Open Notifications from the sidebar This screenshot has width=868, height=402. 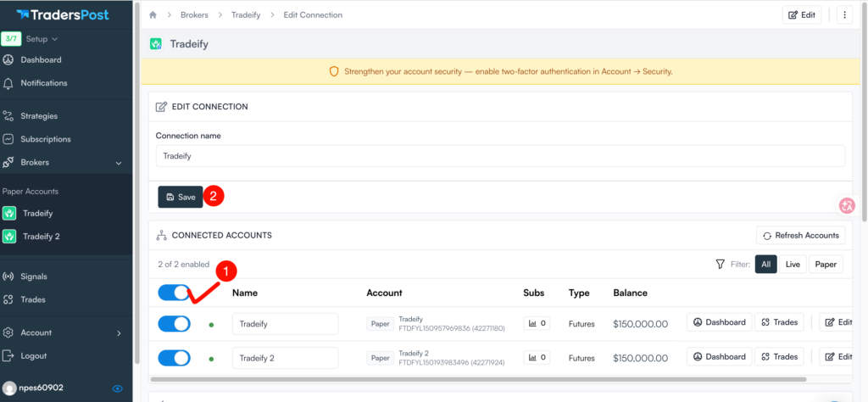(x=43, y=83)
